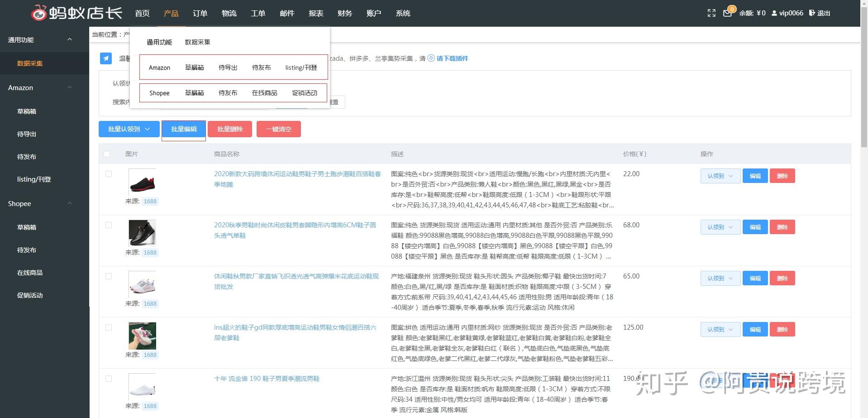
Task: Click the vip0066 user account icon
Action: coord(774,13)
